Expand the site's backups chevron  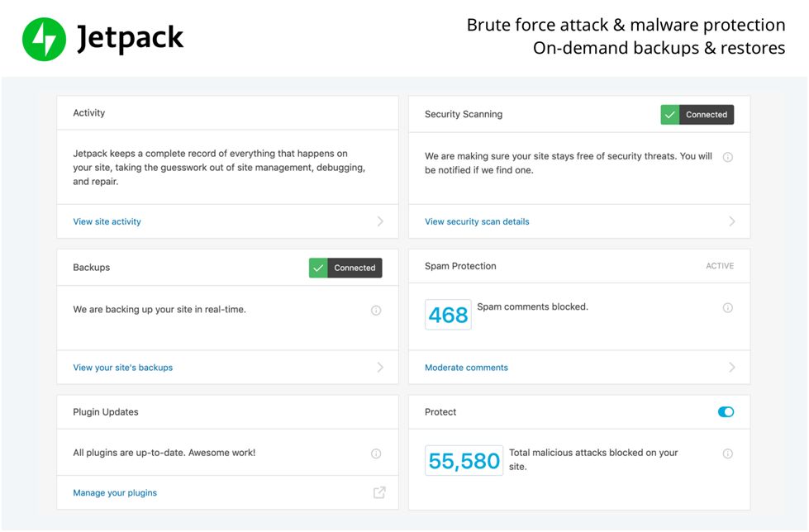pyautogui.click(x=380, y=368)
